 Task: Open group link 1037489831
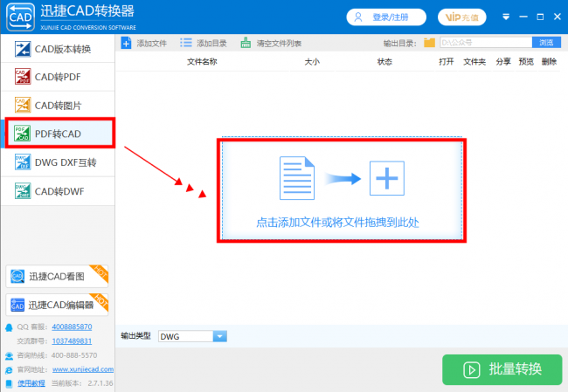(x=72, y=341)
